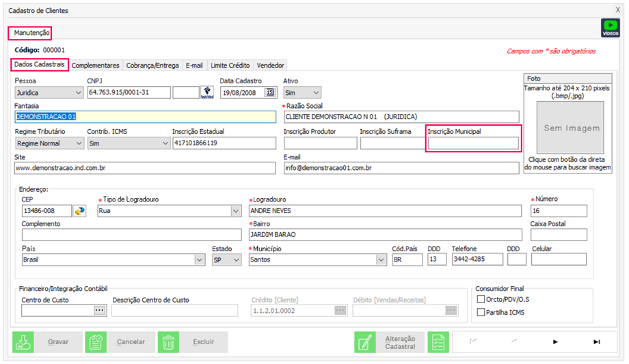Go to the next record arrow
Screen dimensions: 629x364
click(x=555, y=341)
